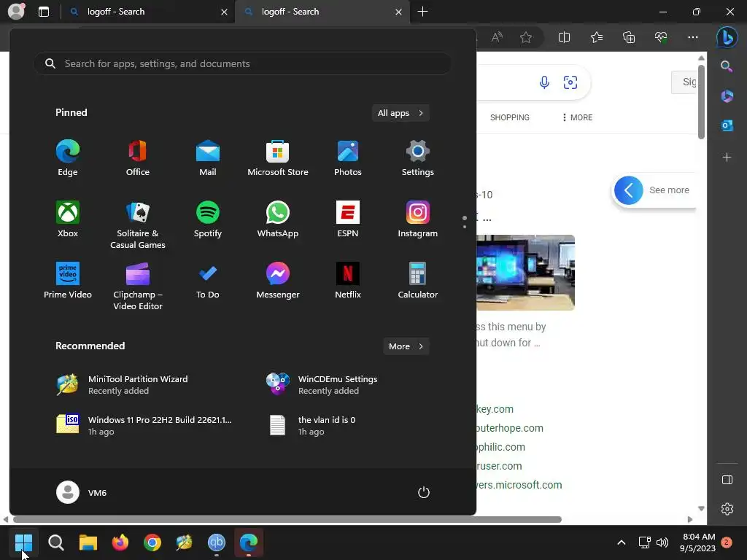Open Settings from pinned apps
The height and width of the screenshot is (560, 747).
(x=418, y=158)
